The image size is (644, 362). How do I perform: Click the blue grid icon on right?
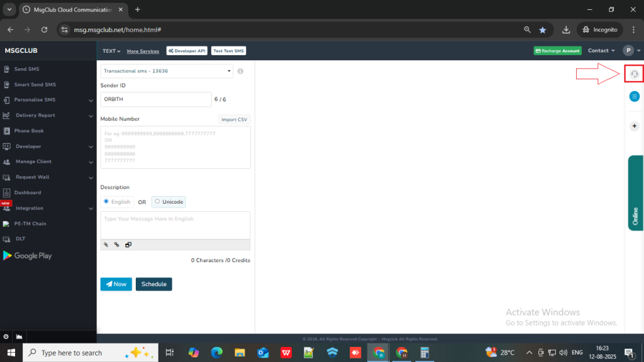tap(634, 96)
